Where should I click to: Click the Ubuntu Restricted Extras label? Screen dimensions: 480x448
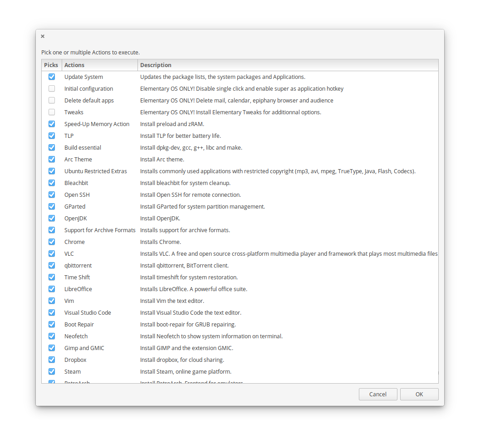96,171
